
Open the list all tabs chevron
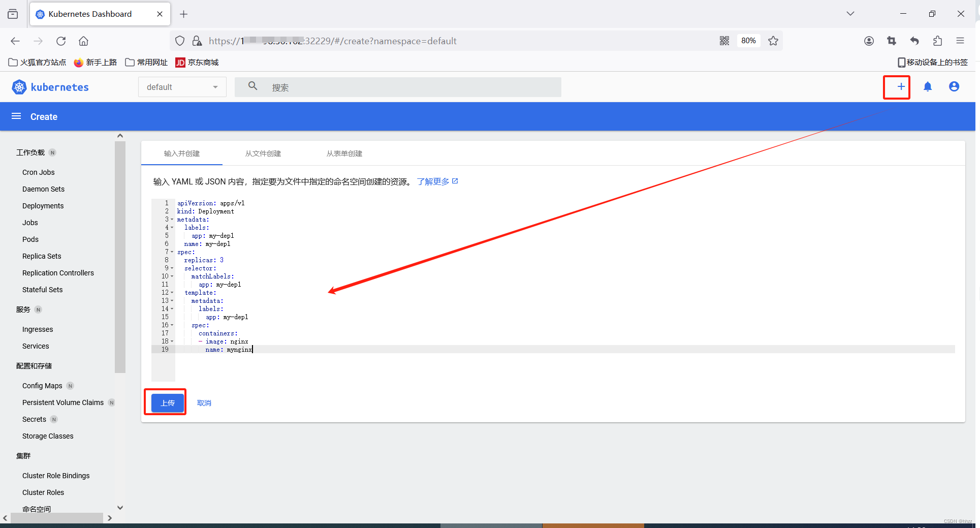click(850, 14)
